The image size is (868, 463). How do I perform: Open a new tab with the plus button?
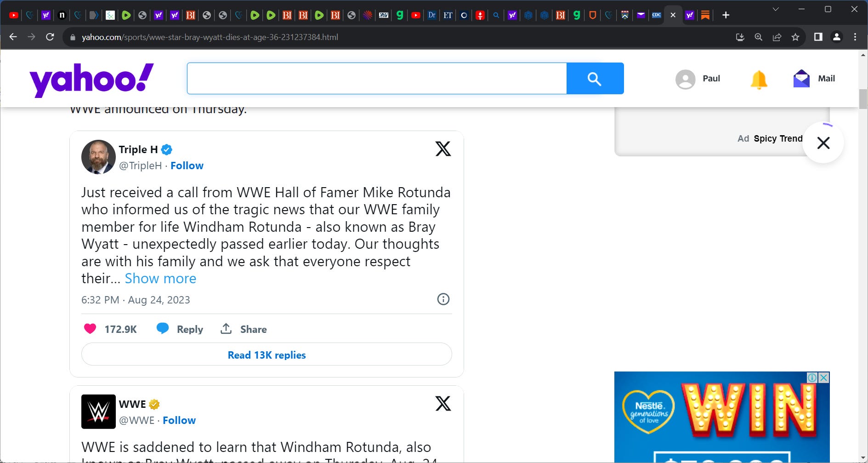[726, 15]
